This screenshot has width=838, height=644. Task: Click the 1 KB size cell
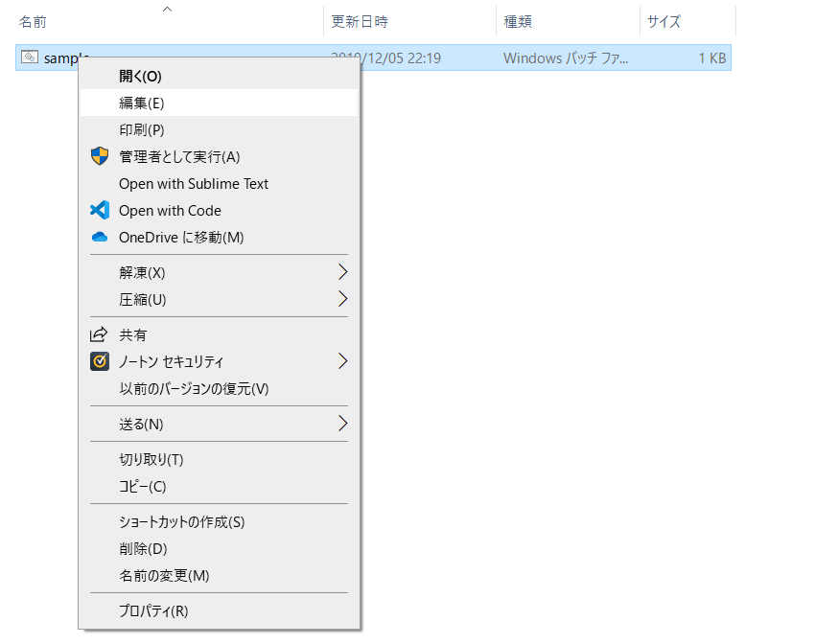(711, 57)
